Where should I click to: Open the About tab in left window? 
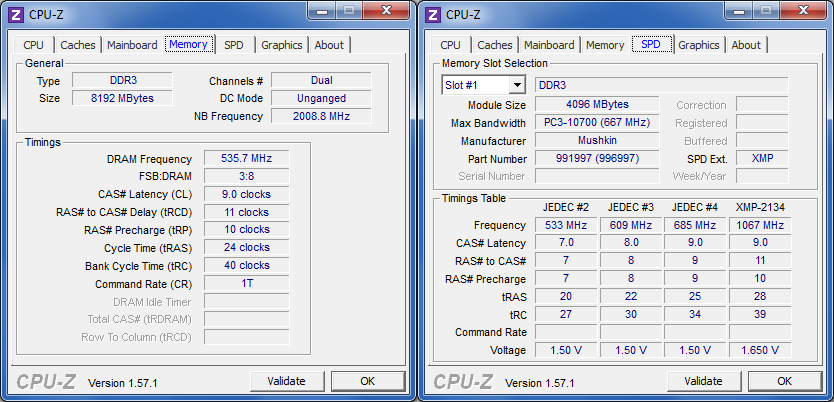point(328,45)
